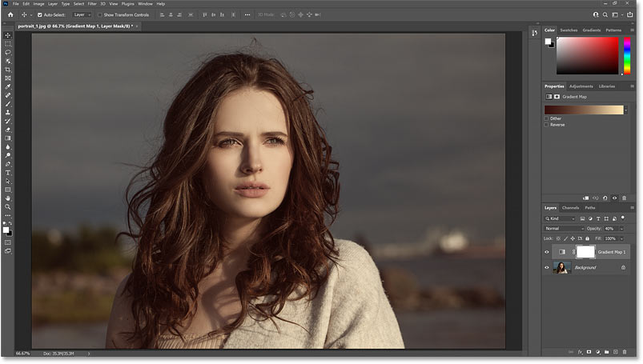Hide the Gradient Map 1 layer
The height and width of the screenshot is (364, 643).
coord(547,252)
